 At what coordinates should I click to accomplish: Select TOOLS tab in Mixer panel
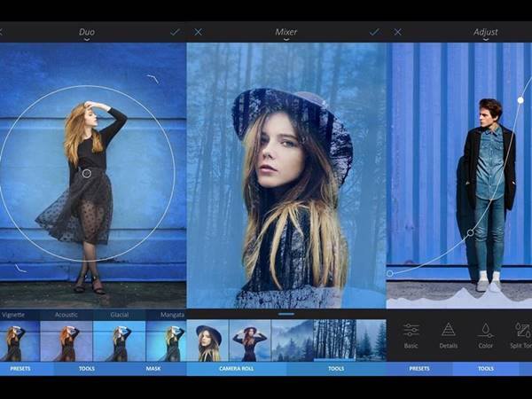336,368
